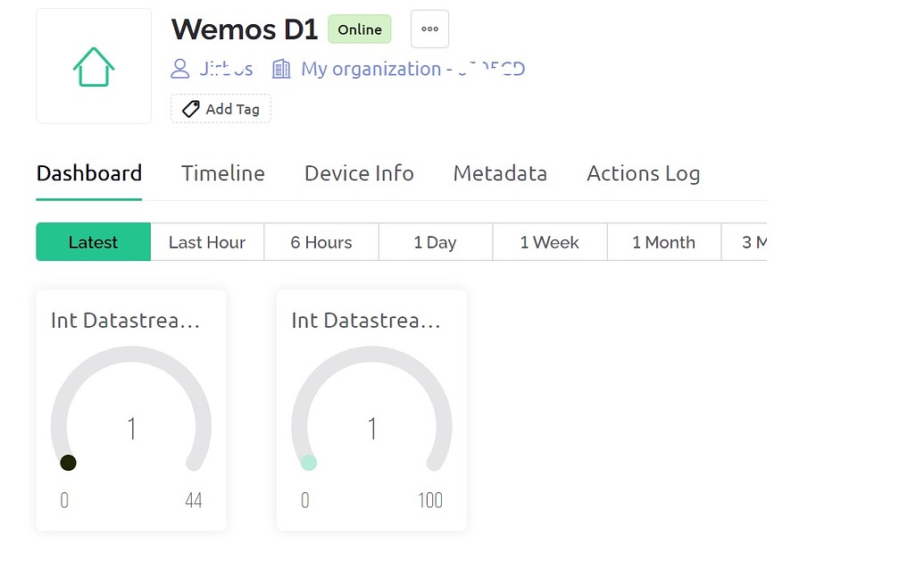The width and height of the screenshot is (924, 579).
Task: Click the Online status badge
Action: click(x=360, y=29)
